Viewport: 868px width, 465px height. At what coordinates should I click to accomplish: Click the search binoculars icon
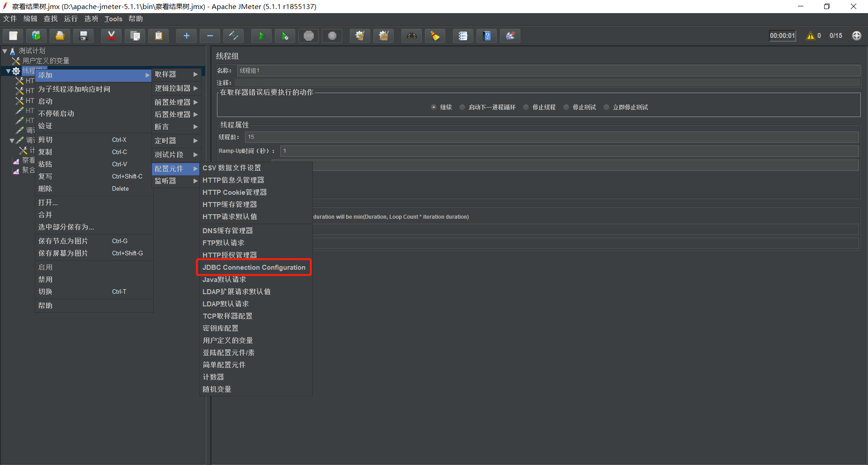pos(411,36)
